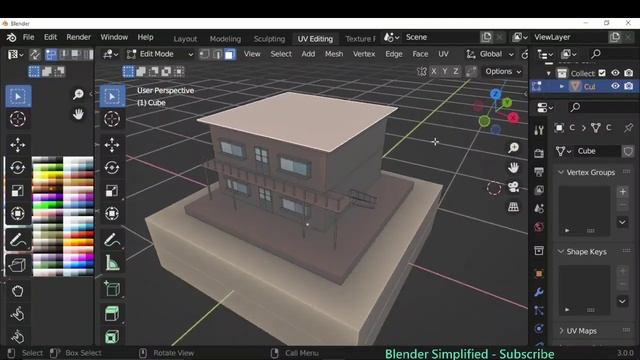Toggle Z axis mesh symmetry

point(456,71)
